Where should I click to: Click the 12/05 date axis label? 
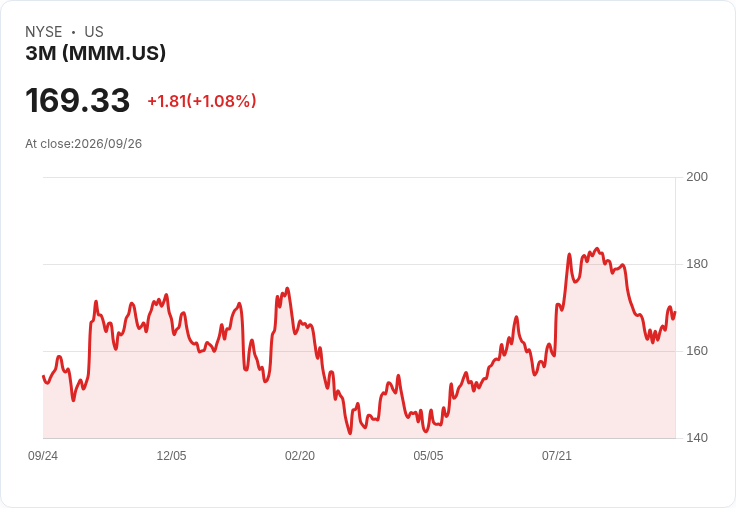click(x=171, y=455)
